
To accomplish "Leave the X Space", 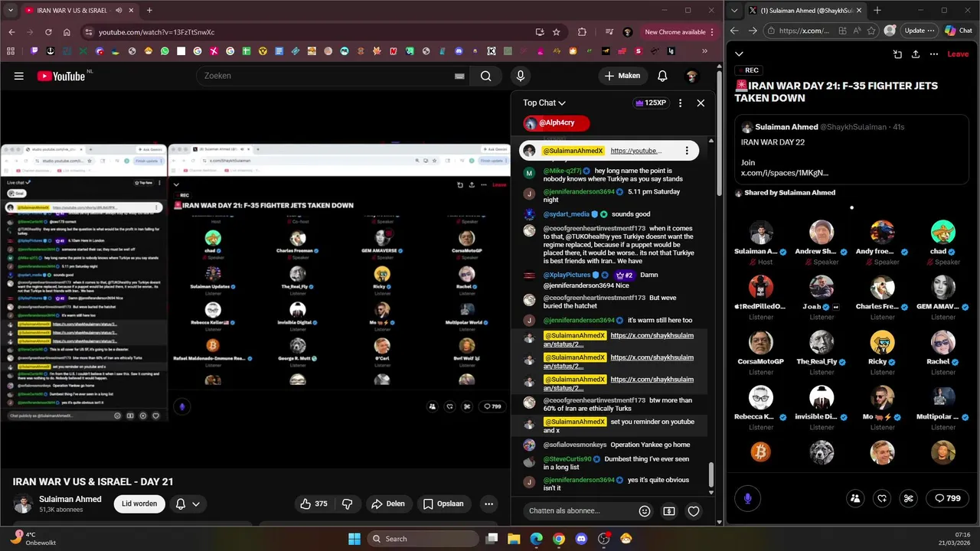I will coord(958,54).
